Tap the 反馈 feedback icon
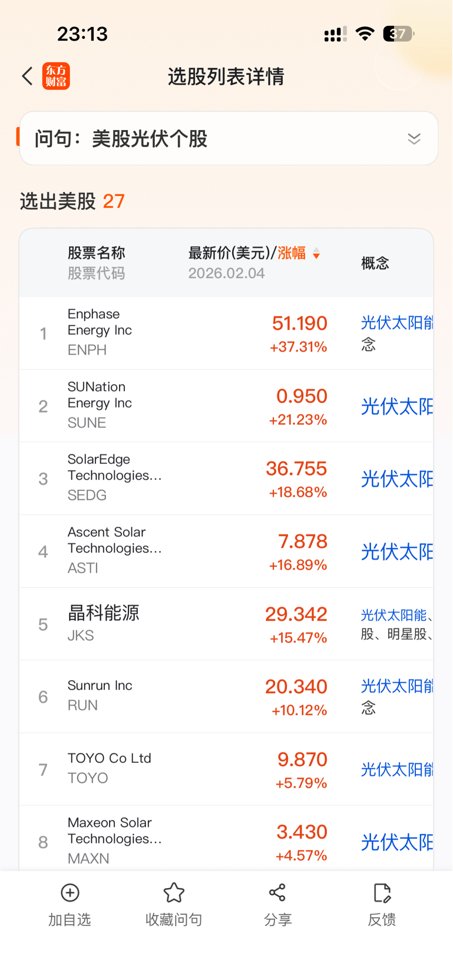This screenshot has height=980, width=453. point(382,893)
